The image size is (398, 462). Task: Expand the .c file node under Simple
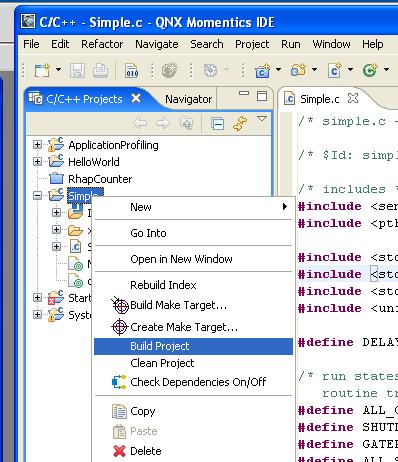[x=56, y=246]
